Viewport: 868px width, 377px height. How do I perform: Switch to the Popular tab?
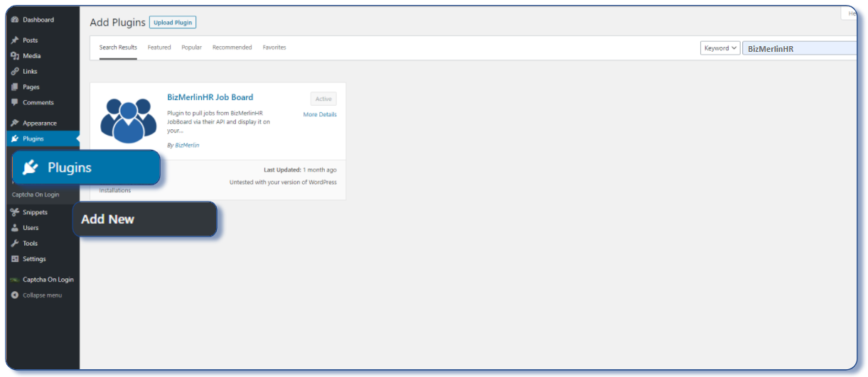(x=191, y=48)
